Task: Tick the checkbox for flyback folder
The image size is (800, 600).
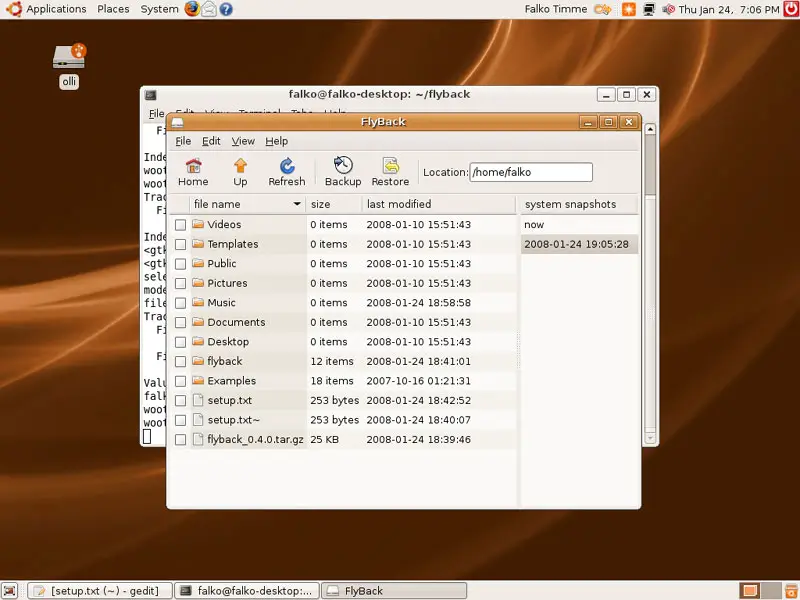Action: pyautogui.click(x=180, y=361)
